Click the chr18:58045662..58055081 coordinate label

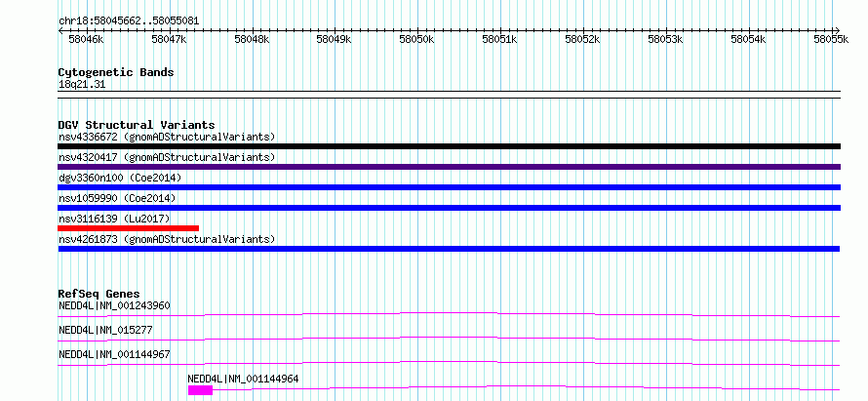tap(129, 21)
